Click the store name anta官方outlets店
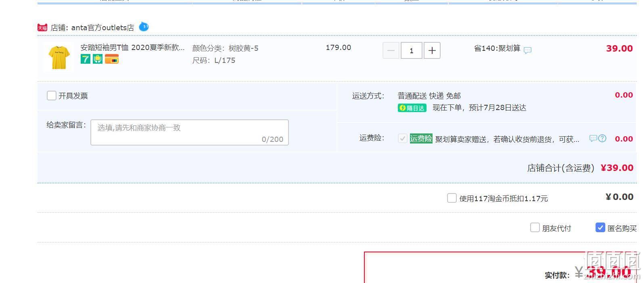This screenshot has width=644, height=283. (x=102, y=27)
